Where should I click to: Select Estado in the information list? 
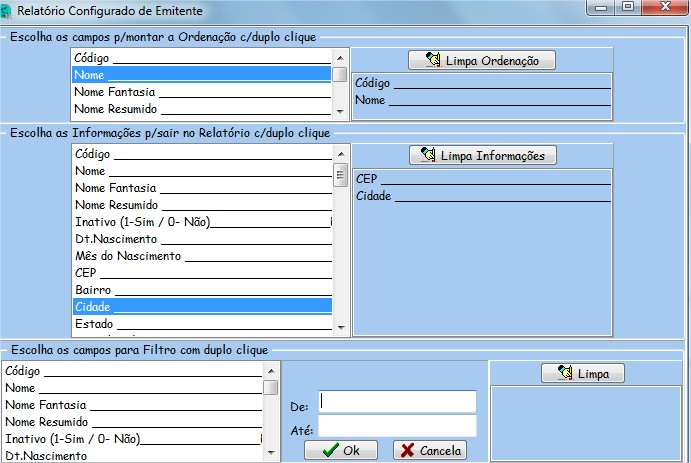pos(200,323)
